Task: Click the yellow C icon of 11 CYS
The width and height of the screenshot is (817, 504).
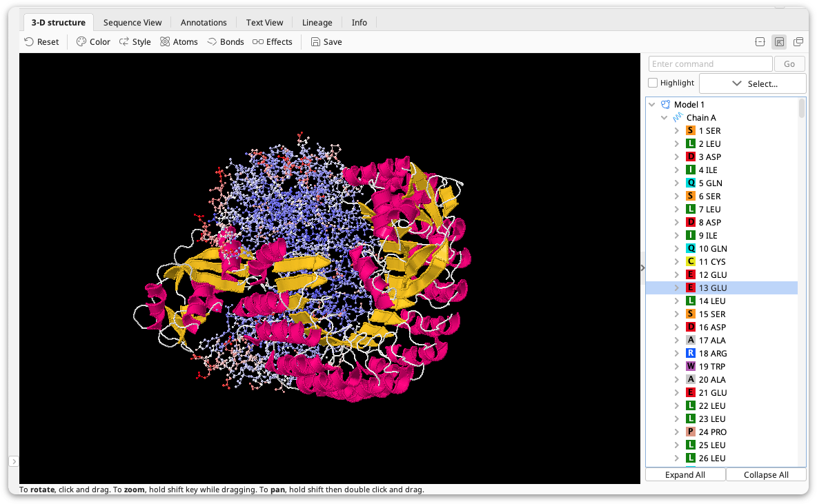Action: (x=691, y=261)
